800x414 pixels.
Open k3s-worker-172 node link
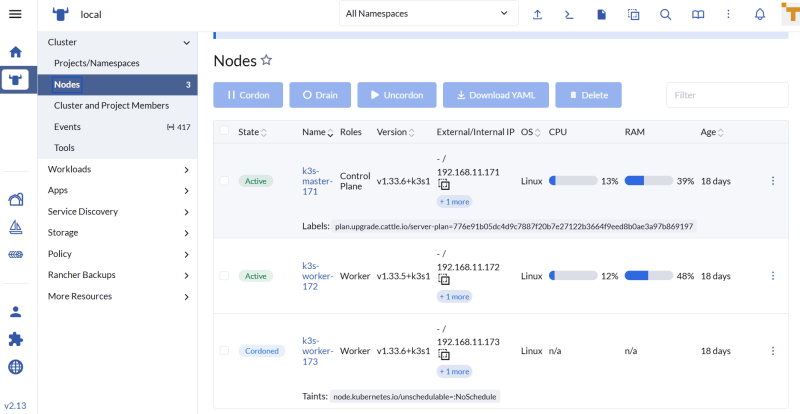click(317, 276)
